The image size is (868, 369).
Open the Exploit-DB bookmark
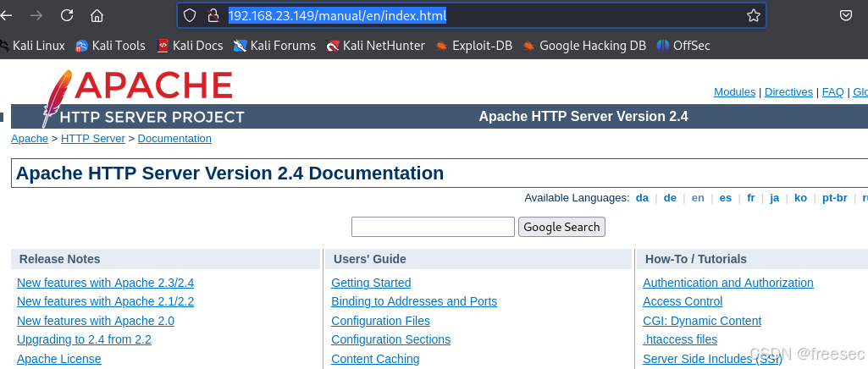tap(473, 46)
